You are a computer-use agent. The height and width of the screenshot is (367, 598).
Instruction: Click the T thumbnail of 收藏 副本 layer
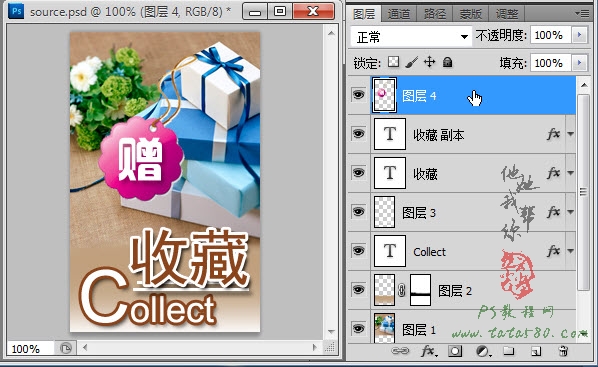pos(390,134)
